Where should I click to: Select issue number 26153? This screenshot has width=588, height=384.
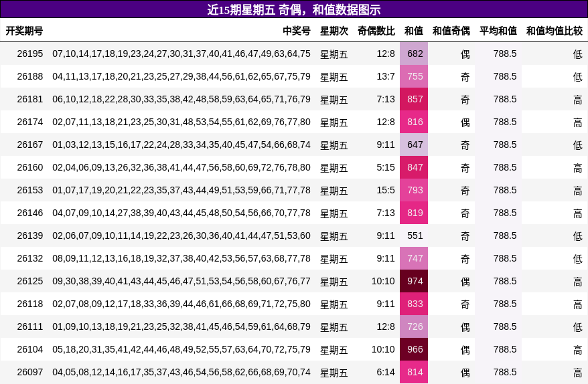pos(30,190)
